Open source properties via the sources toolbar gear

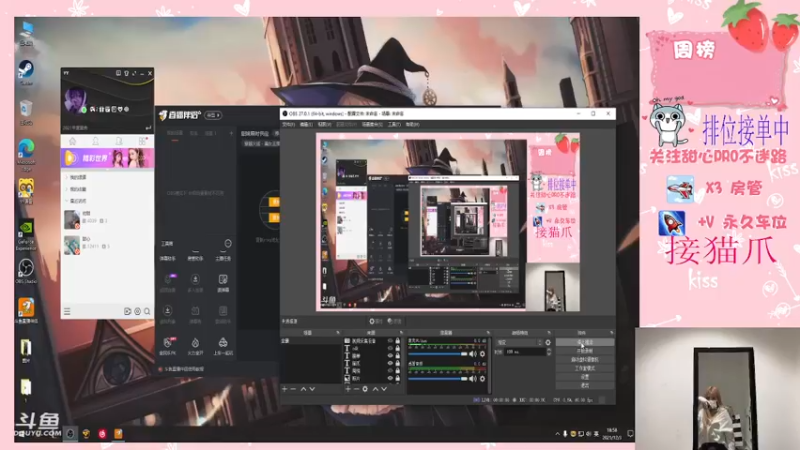coord(365,389)
